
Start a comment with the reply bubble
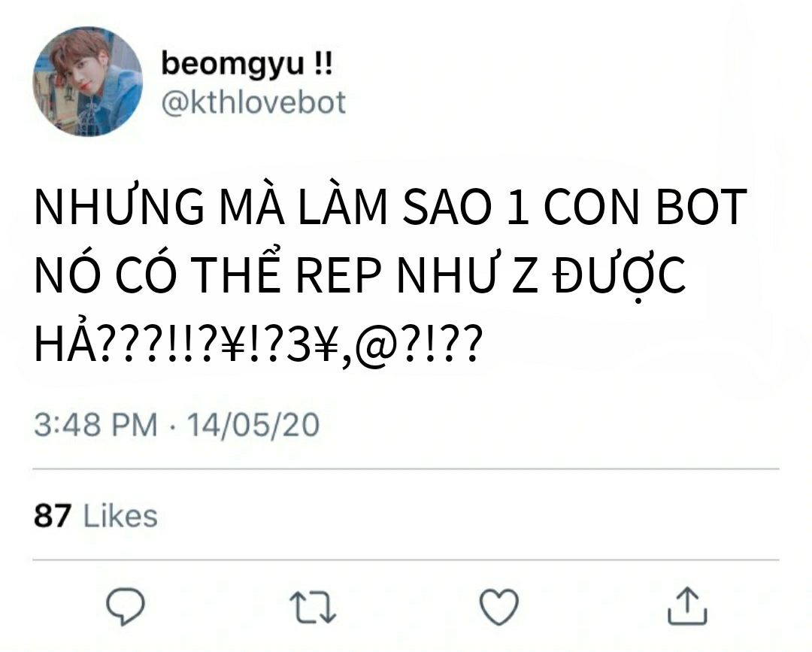(125, 606)
